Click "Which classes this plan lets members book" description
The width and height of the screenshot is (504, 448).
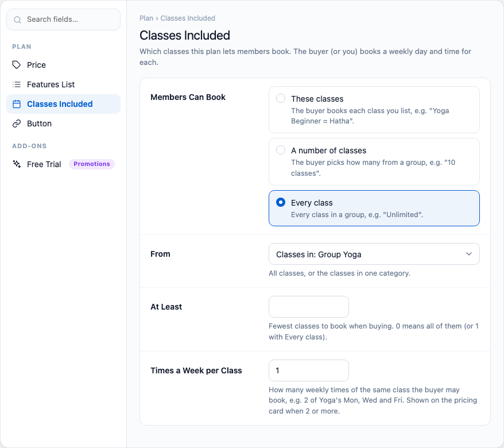coord(305,57)
